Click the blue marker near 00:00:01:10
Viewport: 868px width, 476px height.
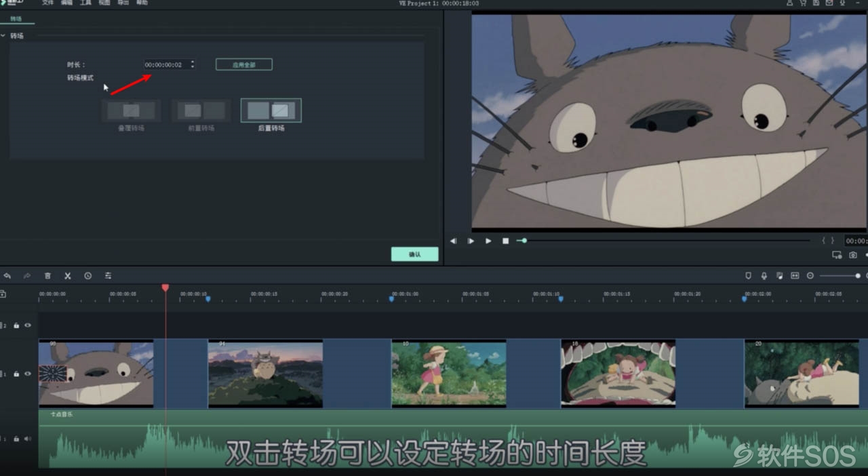point(561,298)
